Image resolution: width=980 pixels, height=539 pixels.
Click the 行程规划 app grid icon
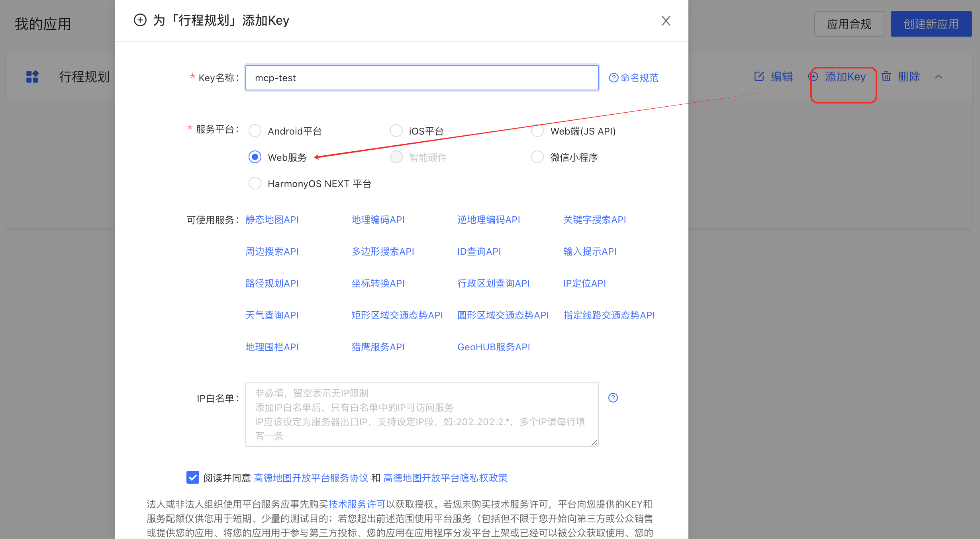pyautogui.click(x=32, y=76)
